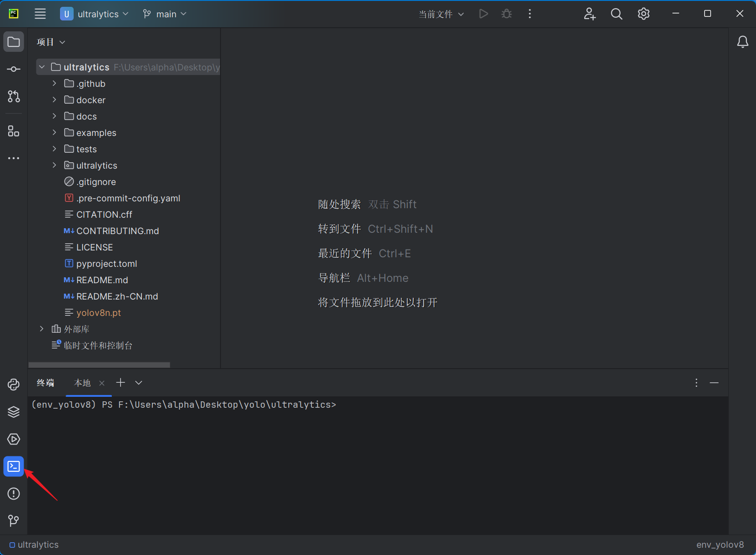This screenshot has width=756, height=555.
Task: Open IDE settings gear
Action: (644, 14)
